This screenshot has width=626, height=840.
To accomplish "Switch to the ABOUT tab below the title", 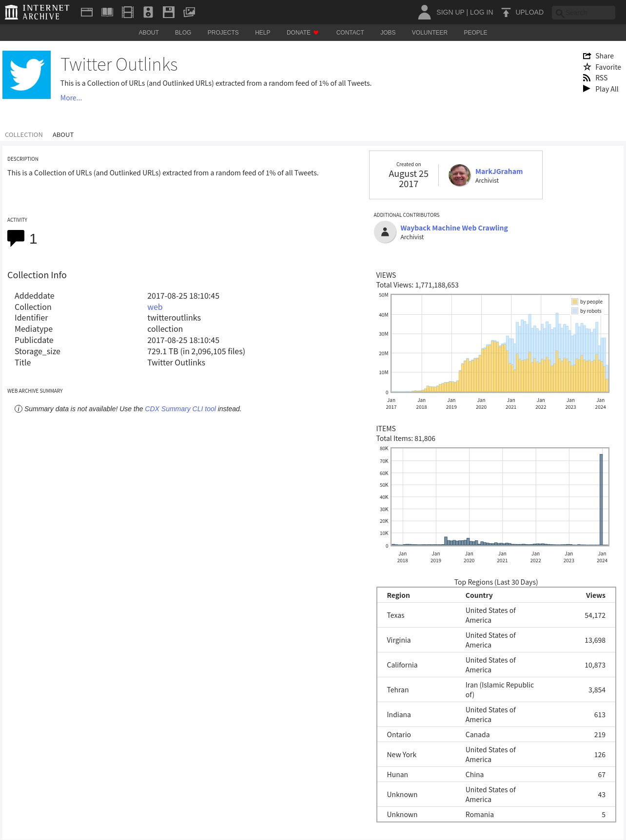I will [63, 135].
